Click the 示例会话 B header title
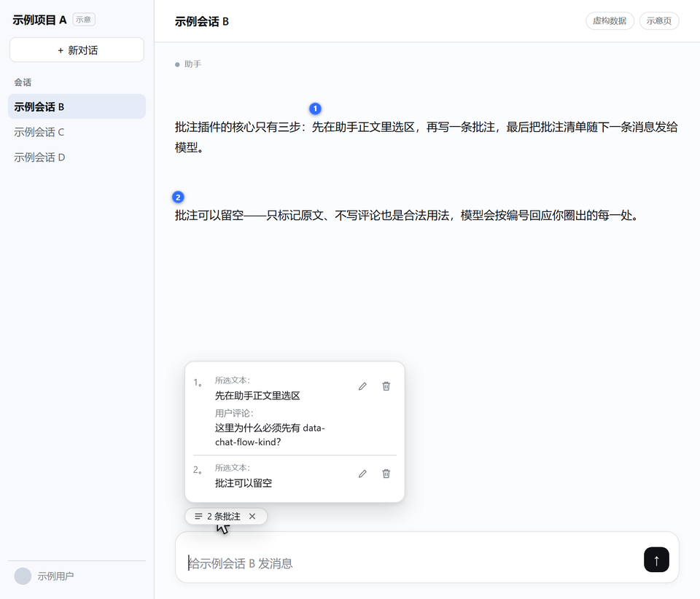This screenshot has width=700, height=599. 202,21
